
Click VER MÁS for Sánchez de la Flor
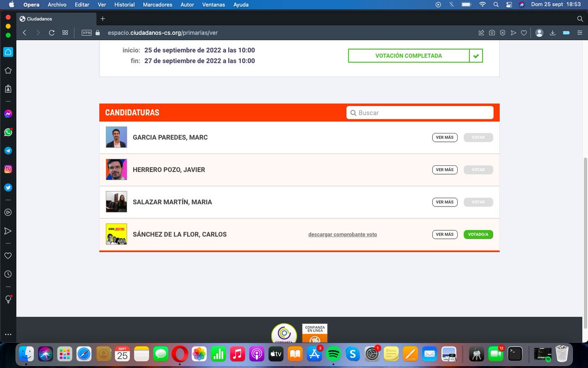click(445, 235)
